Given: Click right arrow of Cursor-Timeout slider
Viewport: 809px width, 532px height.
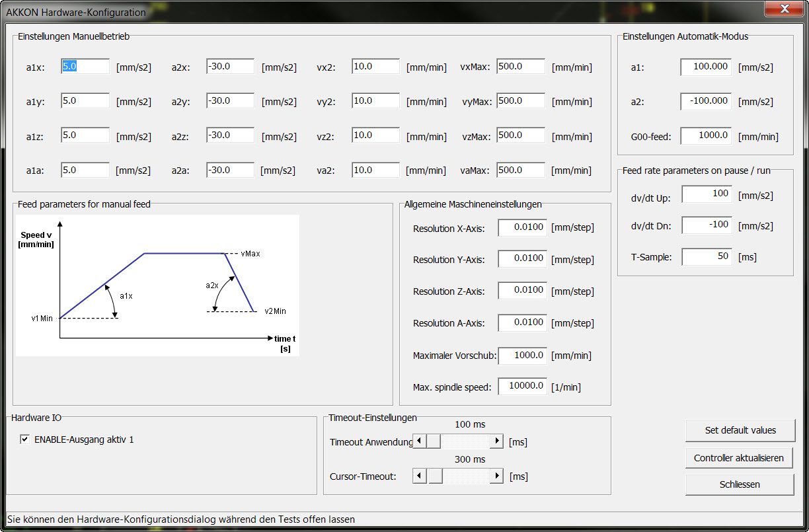Looking at the screenshot, I should pos(496,476).
